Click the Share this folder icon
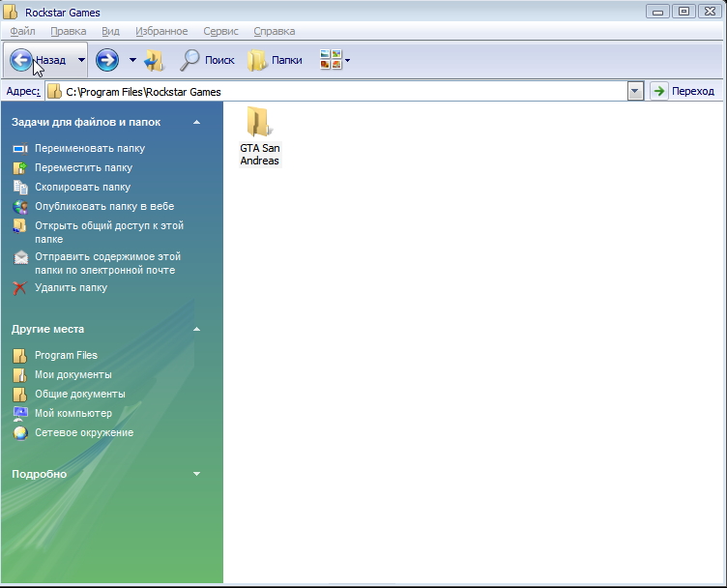Screen dimensions: 727x588 click(19, 226)
